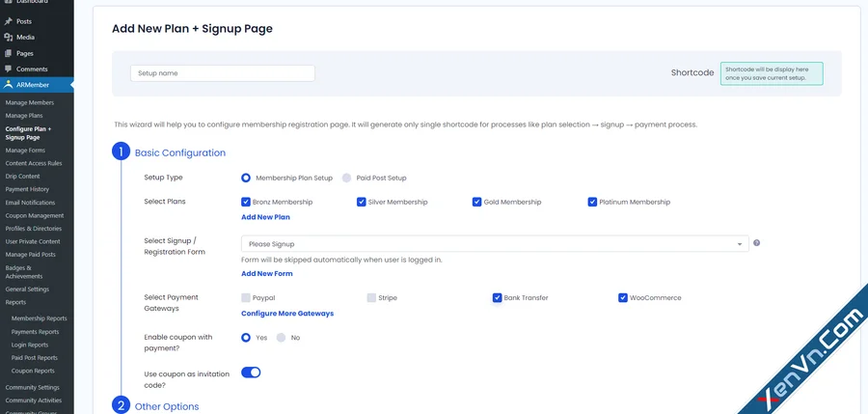
Task: Open the Other Options step heading
Action: click(167, 407)
